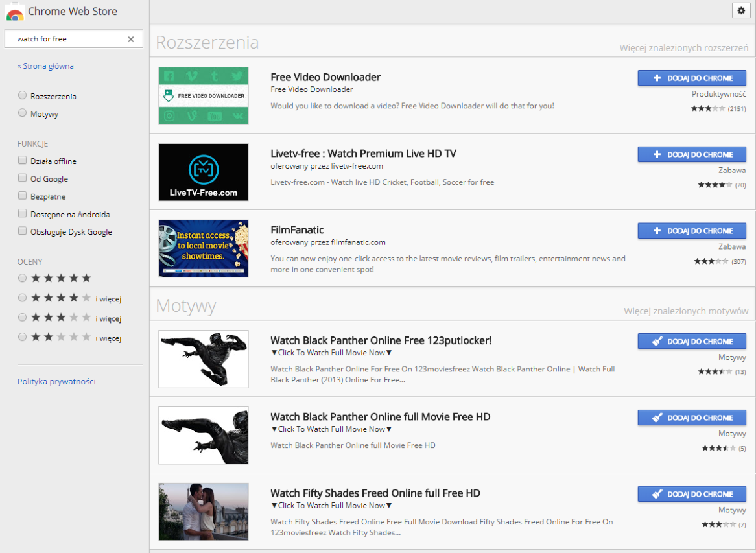The height and width of the screenshot is (553, 756).
Task: Check the Obsługuje Dysk Google option
Action: click(x=22, y=231)
